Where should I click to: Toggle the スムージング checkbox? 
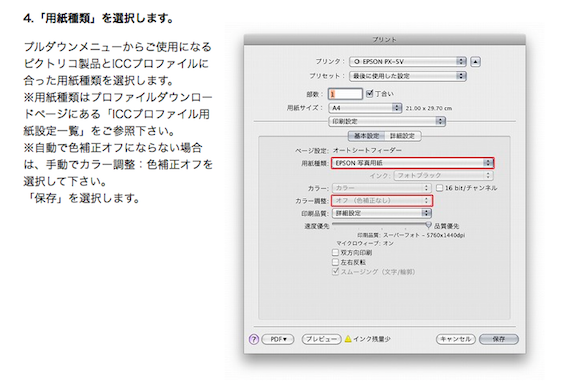pos(335,271)
